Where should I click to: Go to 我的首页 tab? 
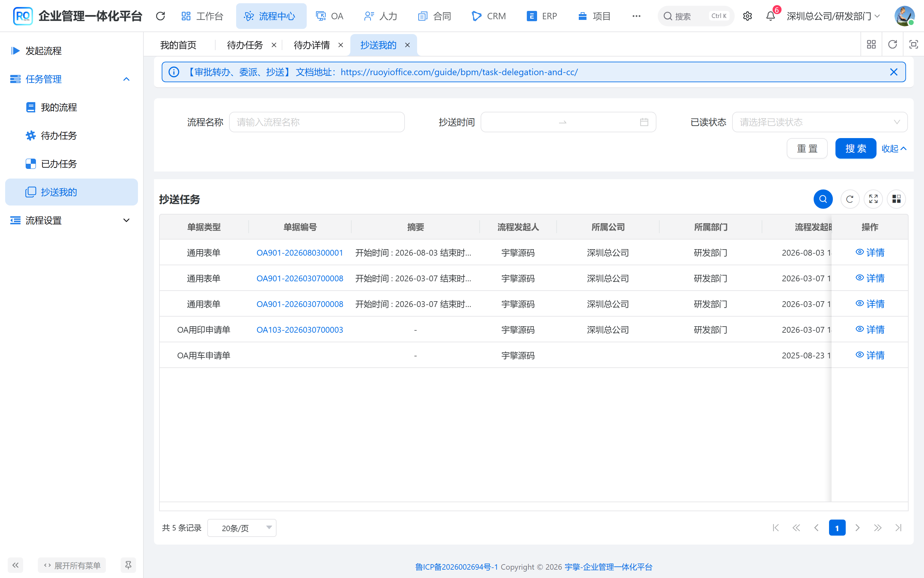[178, 45]
